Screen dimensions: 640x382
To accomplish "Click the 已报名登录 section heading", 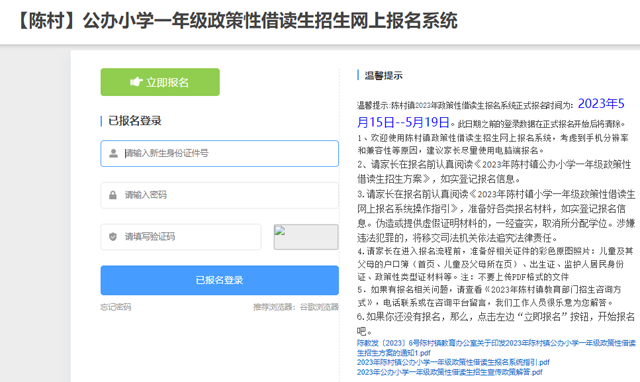I will click(x=135, y=121).
